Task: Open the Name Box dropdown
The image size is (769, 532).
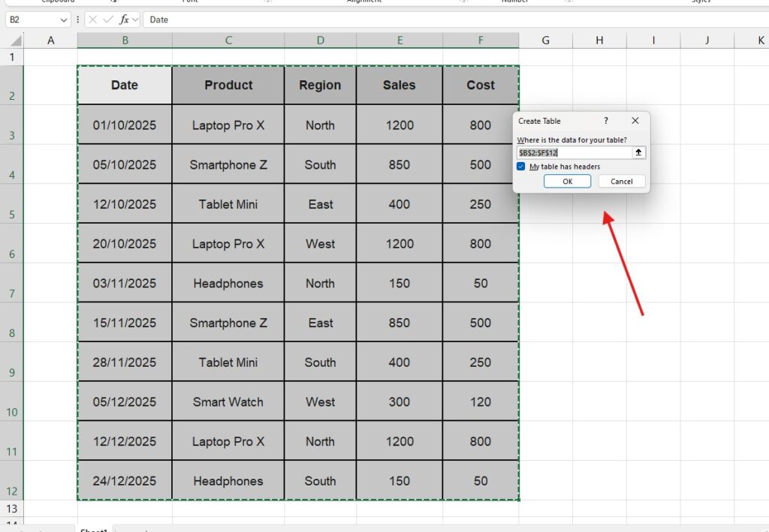Action: click(65, 20)
